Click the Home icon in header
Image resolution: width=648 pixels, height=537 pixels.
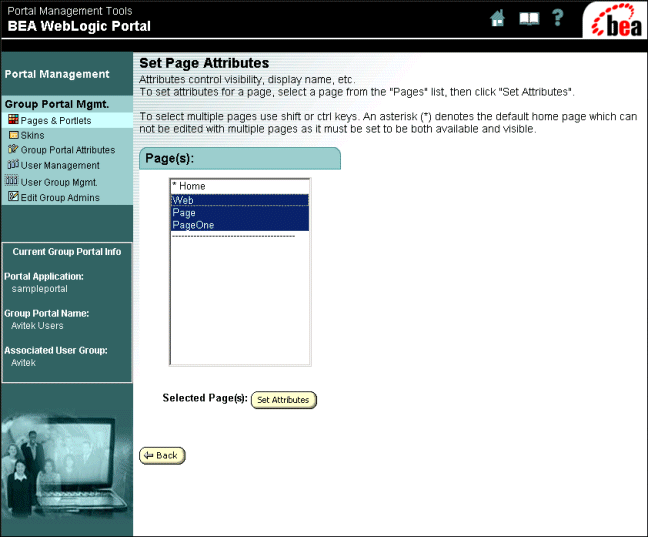pyautogui.click(x=498, y=18)
